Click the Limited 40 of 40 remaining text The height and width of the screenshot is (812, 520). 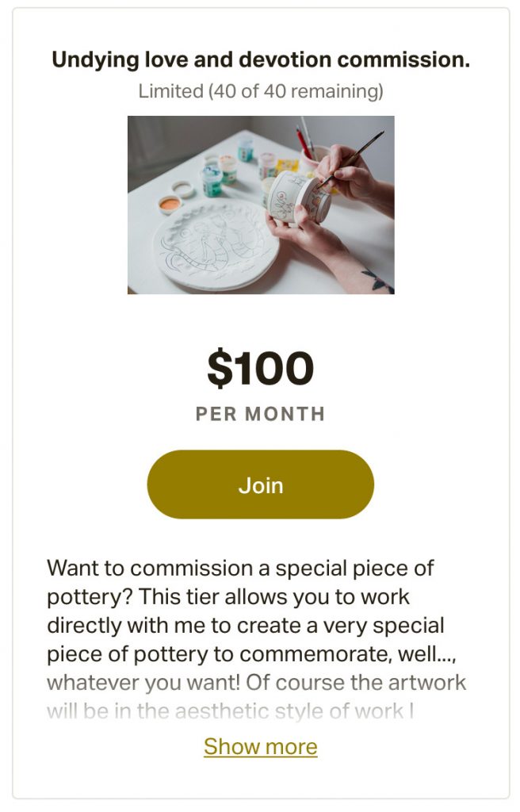click(260, 91)
